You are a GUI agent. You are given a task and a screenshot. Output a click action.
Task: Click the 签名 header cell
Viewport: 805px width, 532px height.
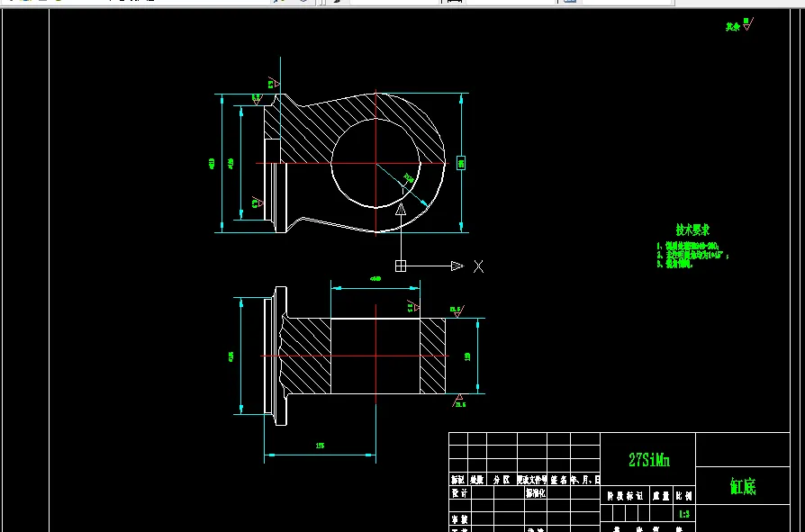click(558, 480)
